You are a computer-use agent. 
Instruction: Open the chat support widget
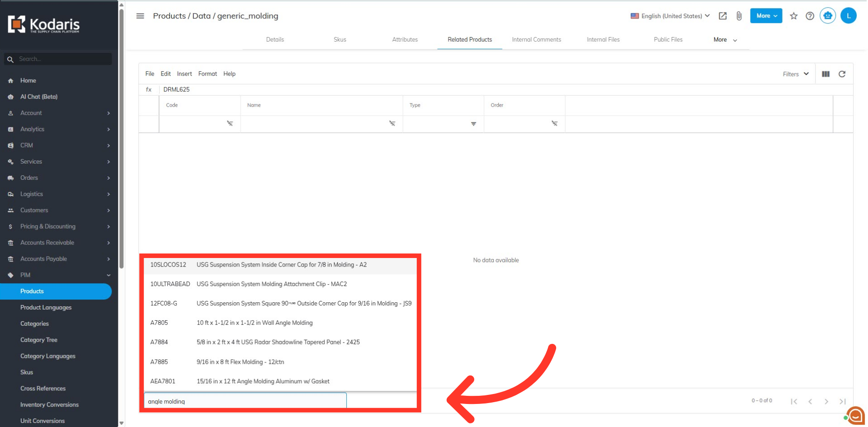point(855,415)
